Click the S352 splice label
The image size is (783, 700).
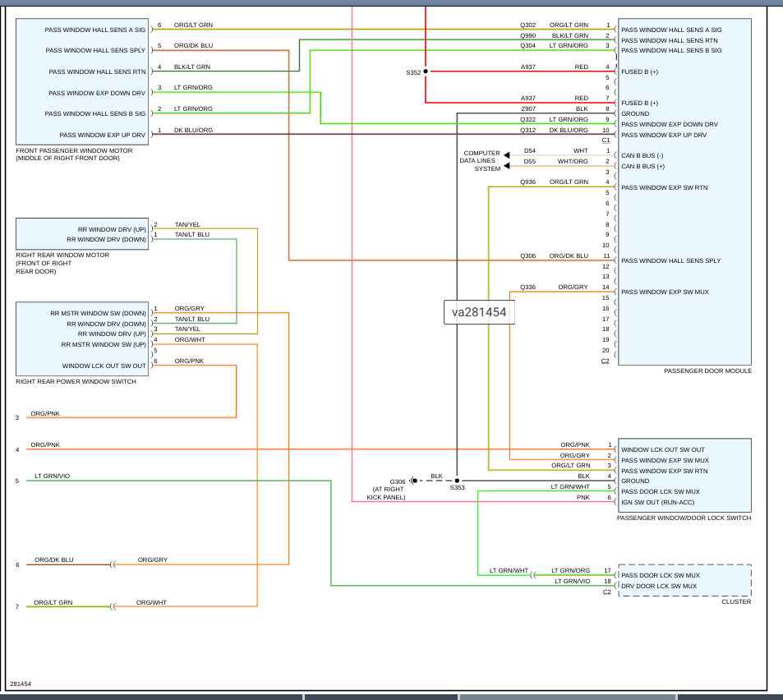[x=413, y=73]
